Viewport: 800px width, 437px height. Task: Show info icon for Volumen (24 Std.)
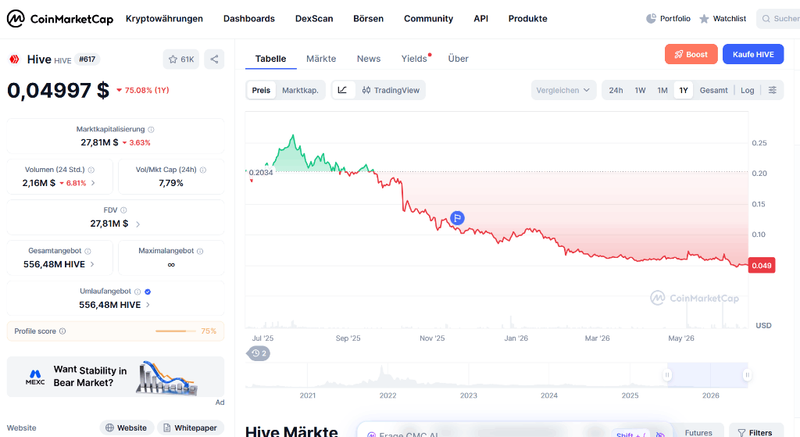91,170
